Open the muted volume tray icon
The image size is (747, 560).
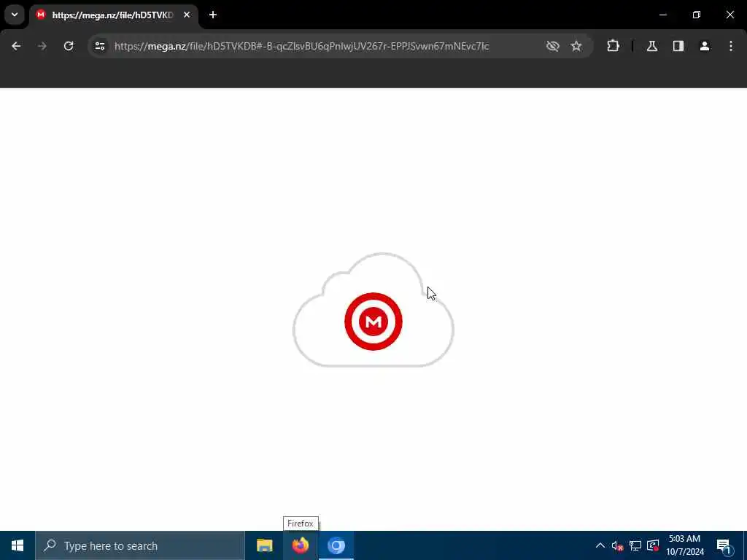point(617,545)
